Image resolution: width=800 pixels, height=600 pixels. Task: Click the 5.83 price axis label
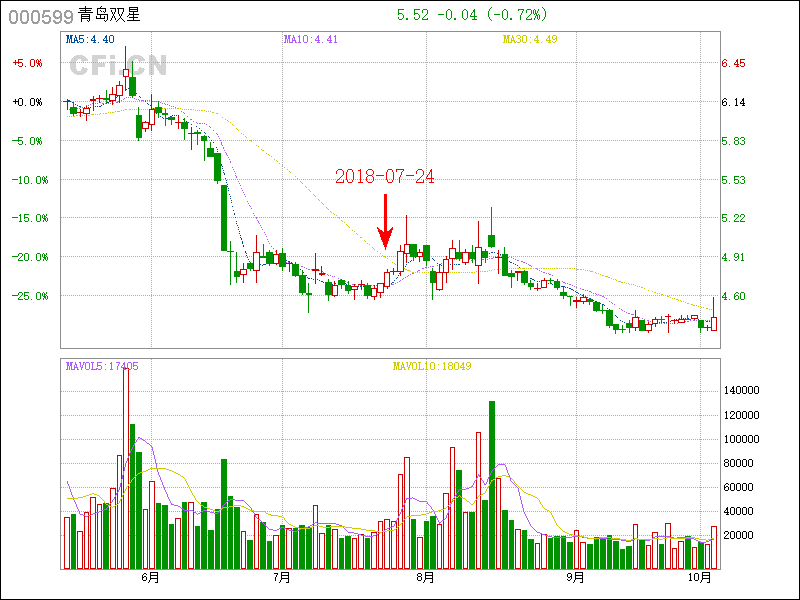733,141
